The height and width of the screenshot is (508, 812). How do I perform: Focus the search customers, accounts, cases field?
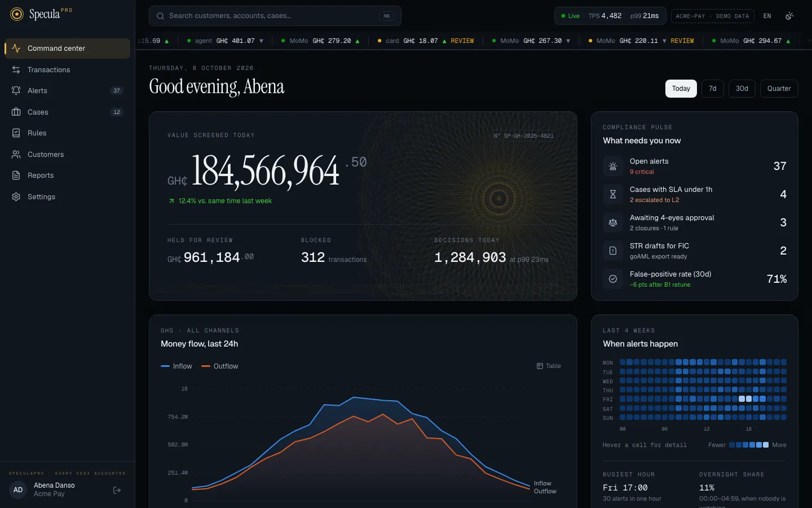pos(275,16)
